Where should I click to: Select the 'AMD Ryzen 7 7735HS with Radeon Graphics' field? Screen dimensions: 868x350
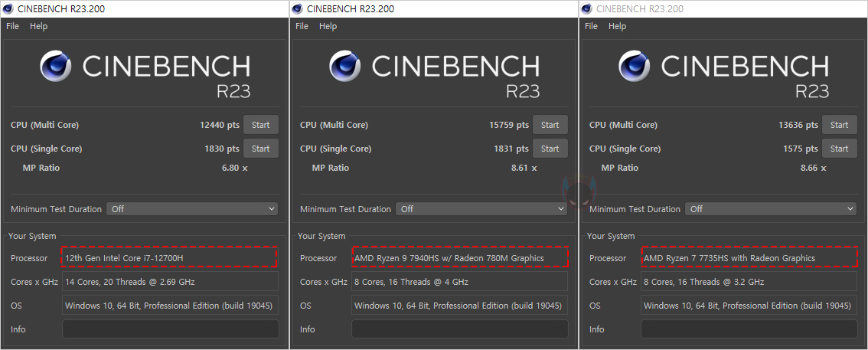tap(749, 257)
